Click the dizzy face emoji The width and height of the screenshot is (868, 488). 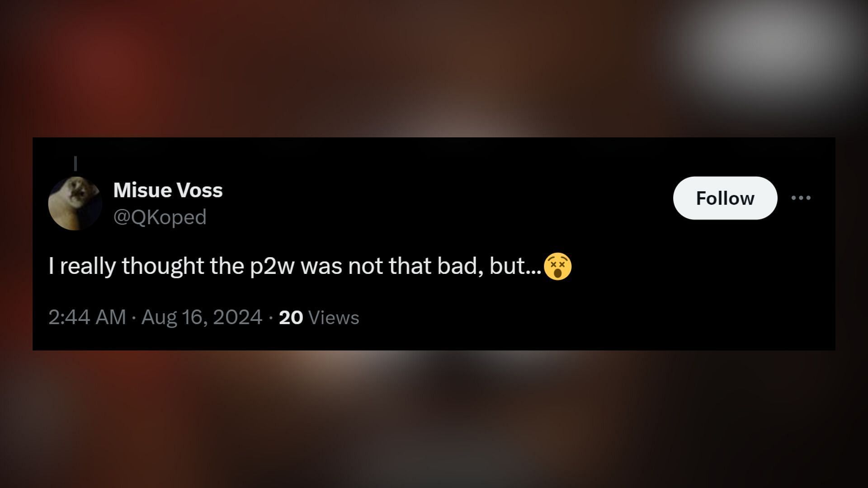558,267
